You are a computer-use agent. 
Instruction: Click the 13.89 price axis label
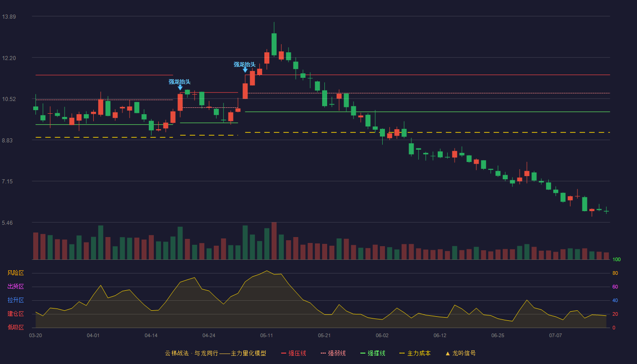coord(9,17)
